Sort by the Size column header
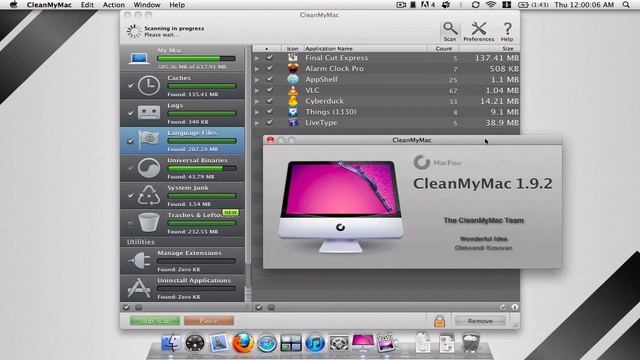 (489, 48)
